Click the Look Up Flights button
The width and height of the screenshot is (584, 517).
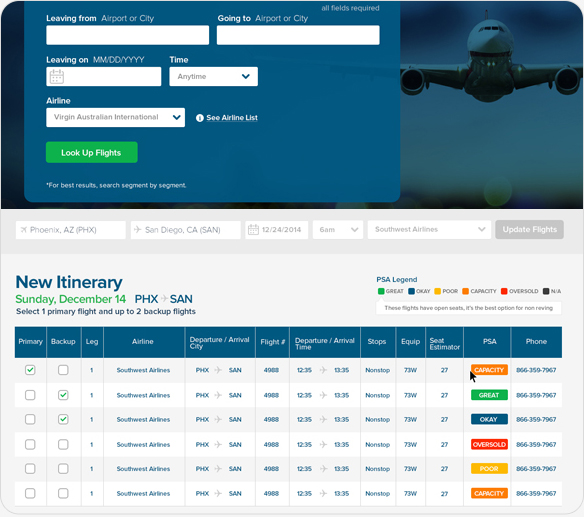(x=92, y=152)
